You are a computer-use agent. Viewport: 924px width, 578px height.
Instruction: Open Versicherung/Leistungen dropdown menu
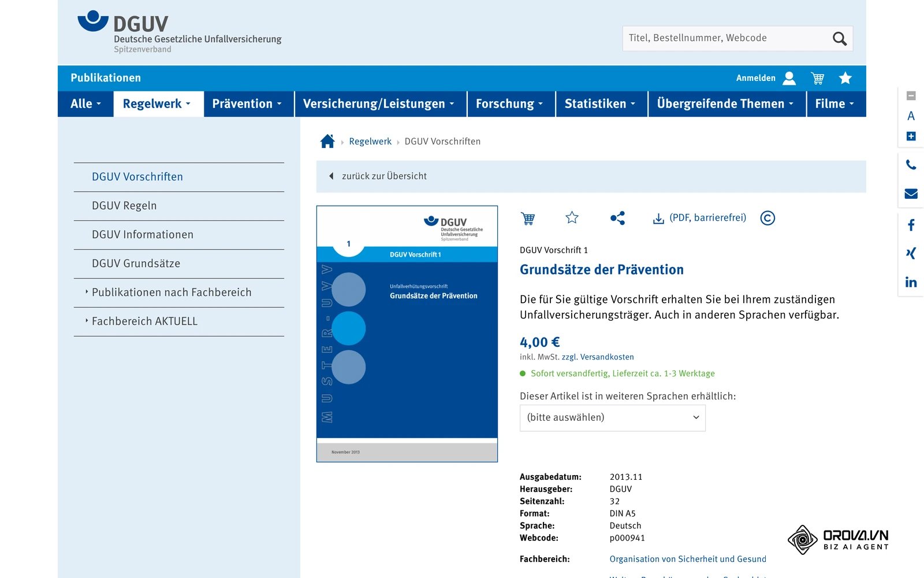[381, 104]
